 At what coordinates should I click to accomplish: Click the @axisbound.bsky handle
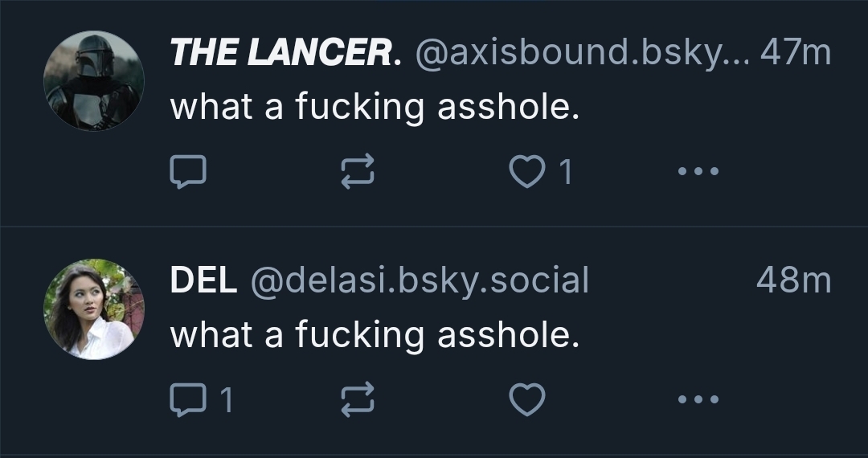click(x=579, y=54)
